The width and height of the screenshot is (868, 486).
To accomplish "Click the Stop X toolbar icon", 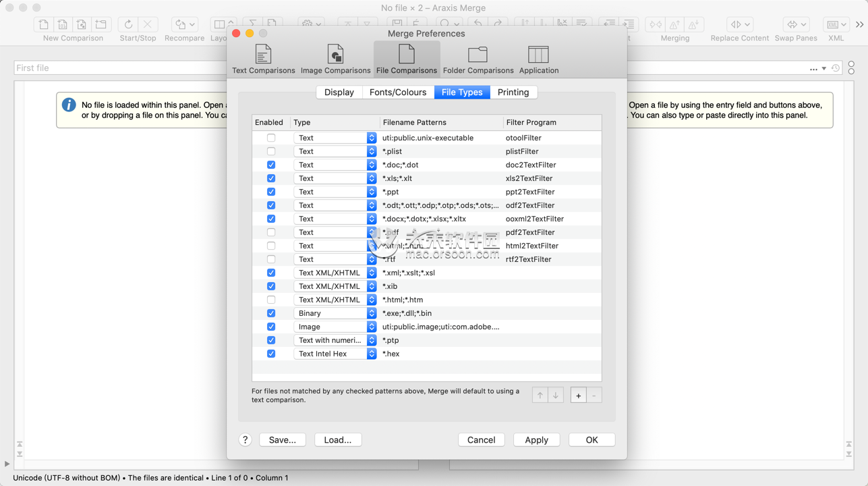I will point(148,24).
